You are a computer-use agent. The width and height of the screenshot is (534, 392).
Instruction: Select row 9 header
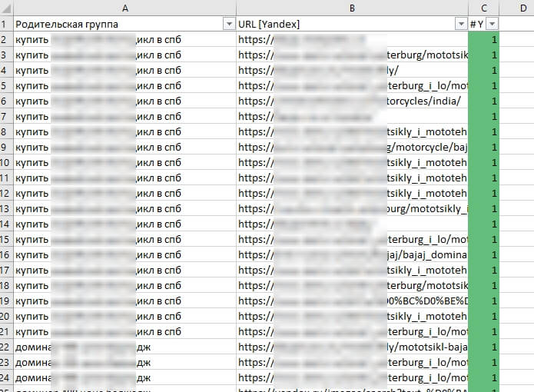tap(6, 147)
